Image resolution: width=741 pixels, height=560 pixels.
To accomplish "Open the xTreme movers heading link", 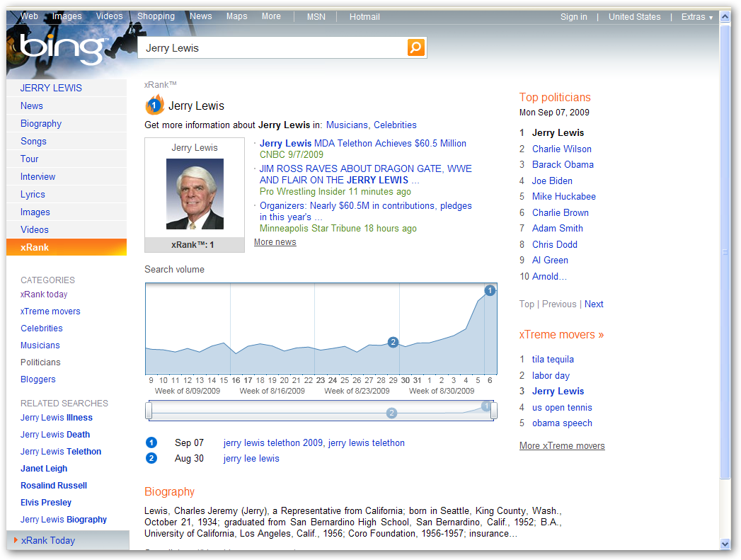I will point(561,335).
